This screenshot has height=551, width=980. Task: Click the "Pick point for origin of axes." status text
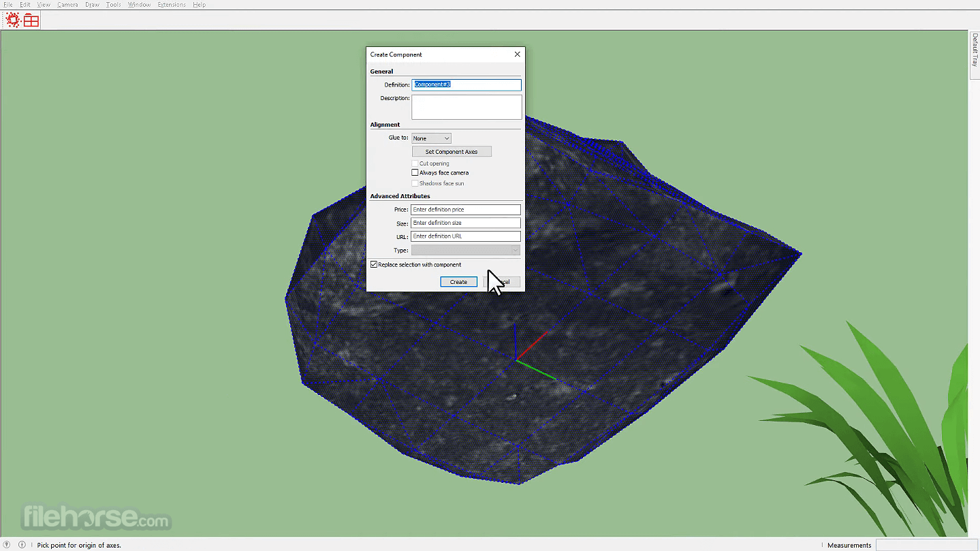coord(79,545)
